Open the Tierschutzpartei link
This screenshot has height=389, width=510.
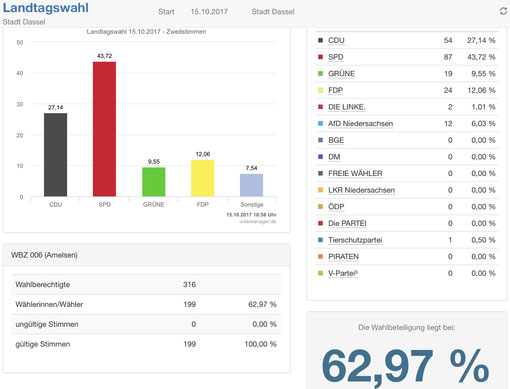coord(355,240)
